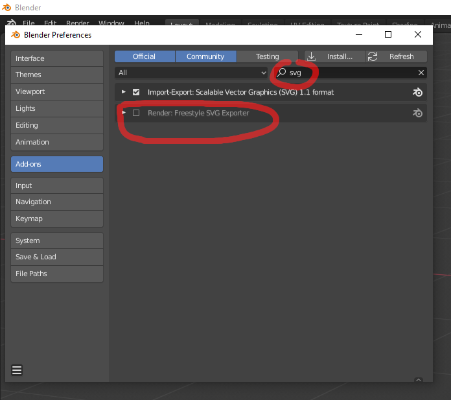This screenshot has height=400, width=451.
Task: Select the Add-ons section
Action: (x=57, y=164)
